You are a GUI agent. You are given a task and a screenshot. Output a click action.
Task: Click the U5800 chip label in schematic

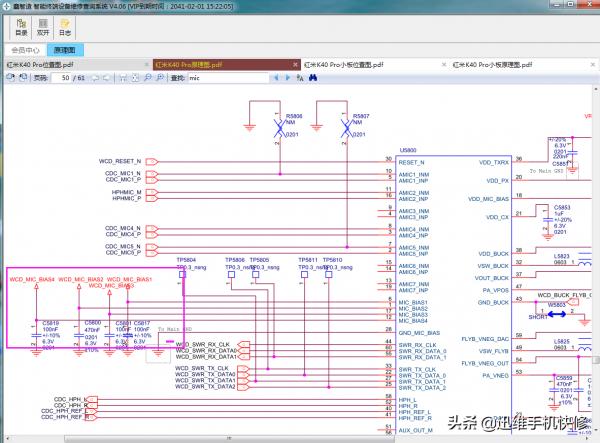[407, 149]
